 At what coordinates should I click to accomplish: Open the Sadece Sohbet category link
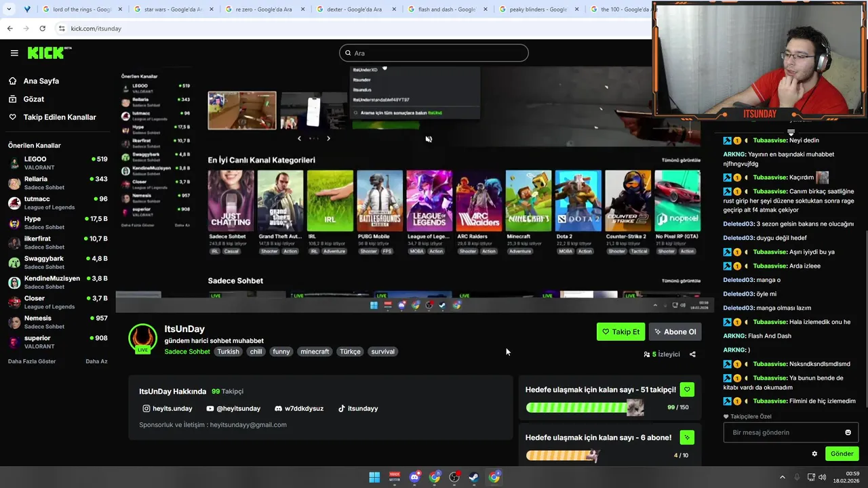tap(187, 352)
